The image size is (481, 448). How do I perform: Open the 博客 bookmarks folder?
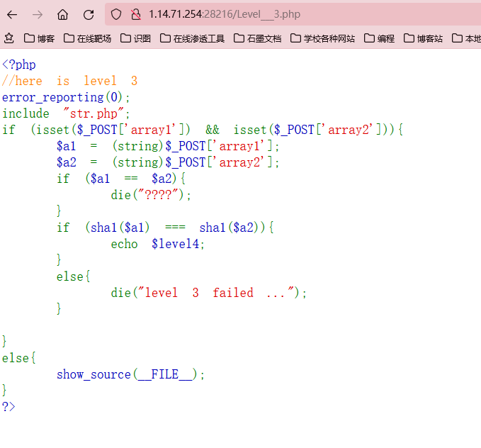[x=39, y=38]
